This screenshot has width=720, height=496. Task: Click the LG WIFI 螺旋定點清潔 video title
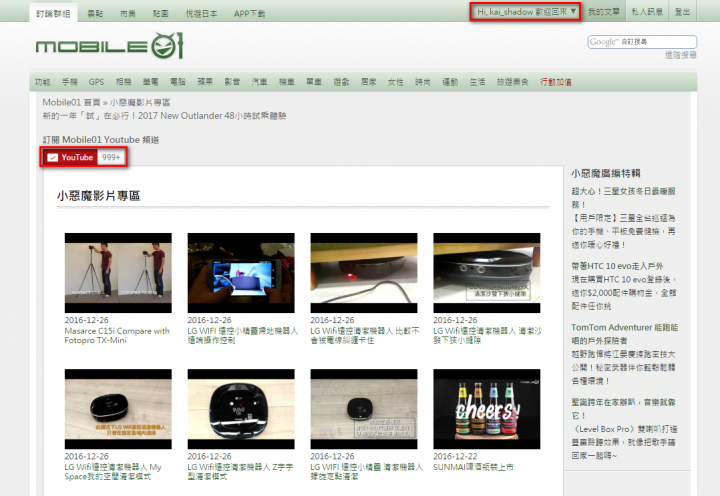pyautogui.click(x=366, y=472)
